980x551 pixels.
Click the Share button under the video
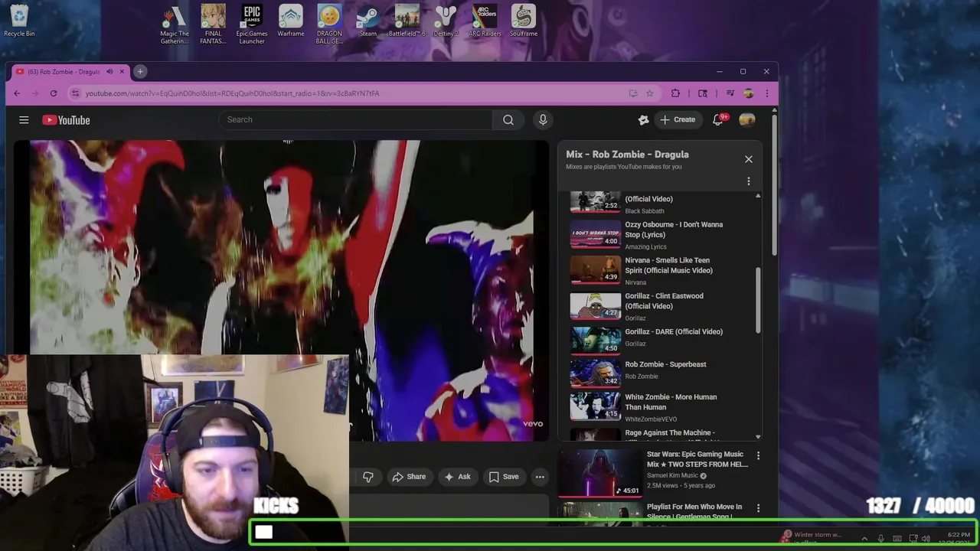409,477
